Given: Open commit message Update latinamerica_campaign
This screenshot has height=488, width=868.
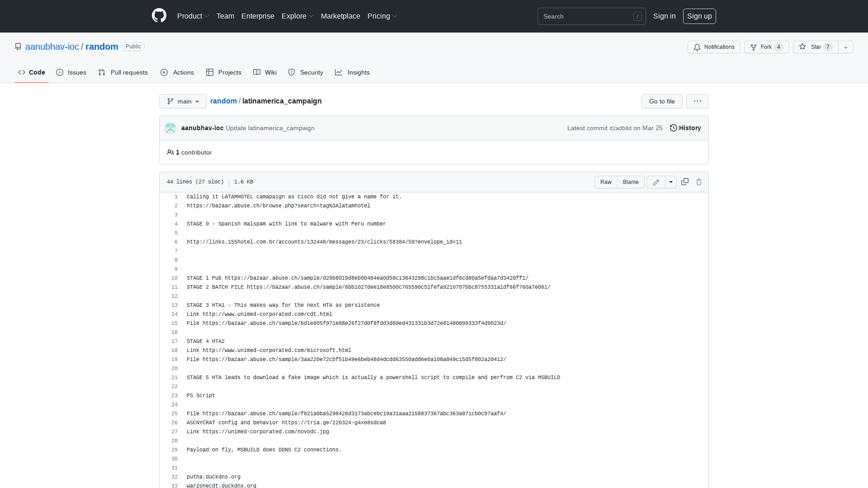Looking at the screenshot, I should click(x=270, y=128).
